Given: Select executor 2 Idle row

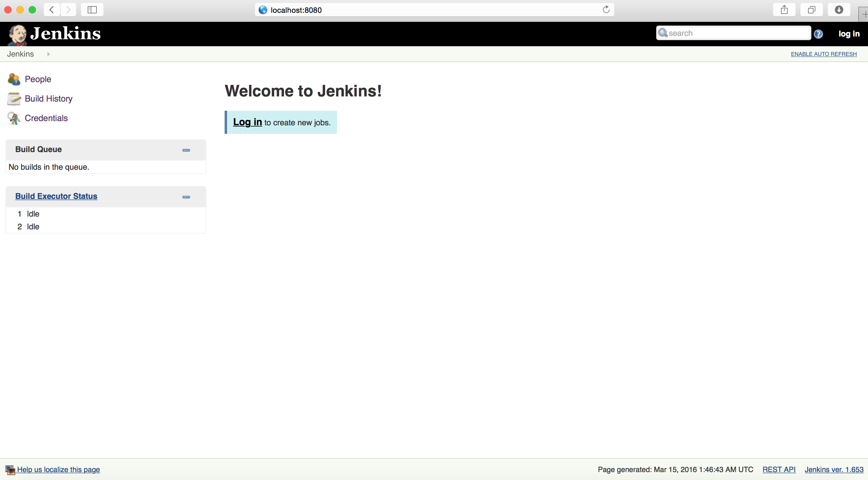Looking at the screenshot, I should coord(106,227).
